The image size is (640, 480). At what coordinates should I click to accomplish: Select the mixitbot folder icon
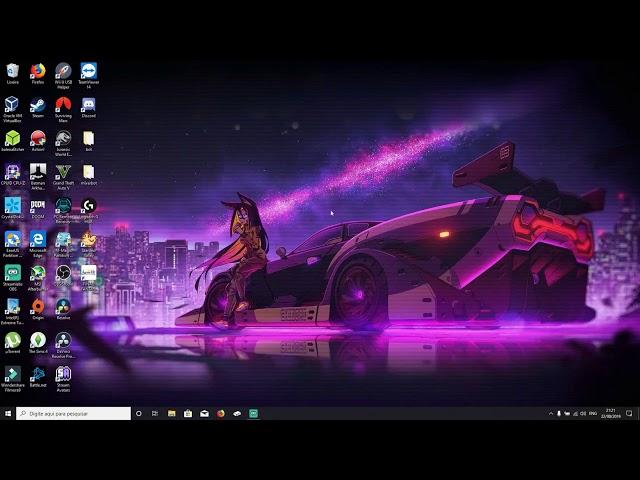89,175
